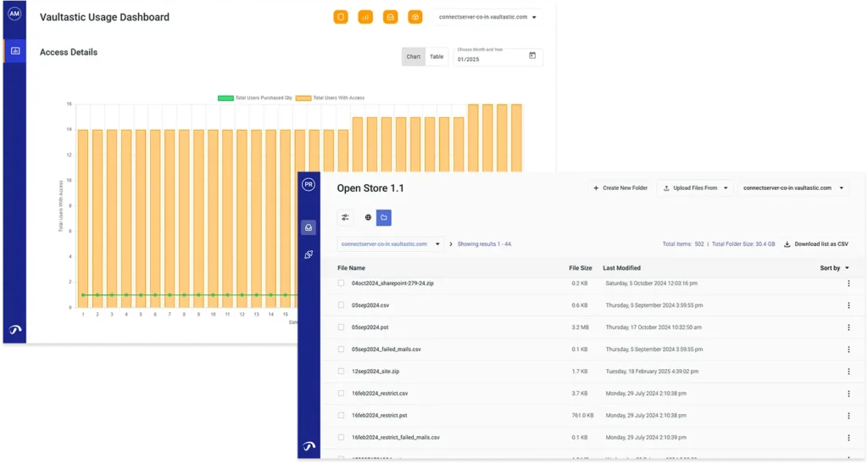This screenshot has width=868, height=464.
Task: Click the orange bar chart icon button
Action: tap(365, 17)
